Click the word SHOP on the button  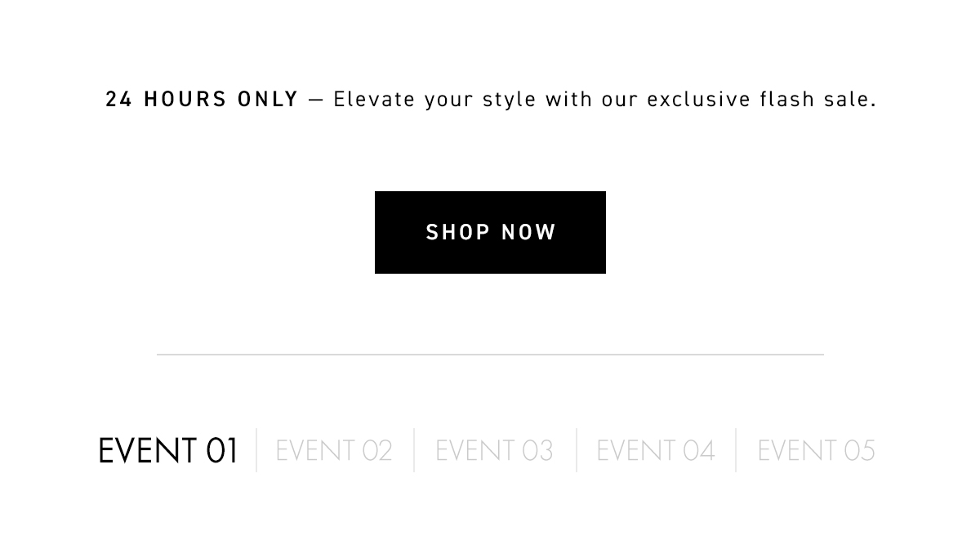458,232
